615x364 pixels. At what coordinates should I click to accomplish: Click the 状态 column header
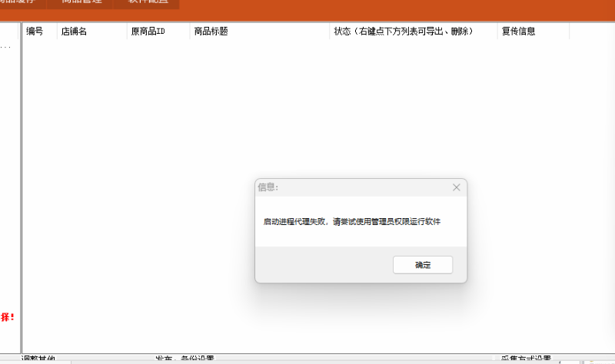point(403,31)
